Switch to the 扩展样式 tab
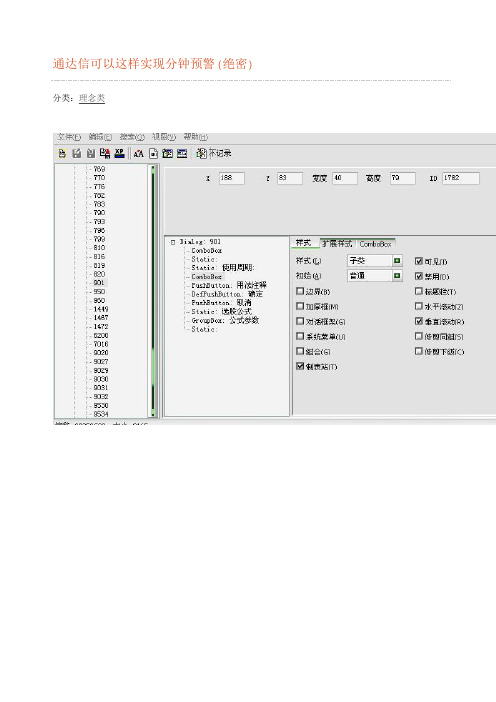Screen dimensions: 496x702 pyautogui.click(x=338, y=244)
